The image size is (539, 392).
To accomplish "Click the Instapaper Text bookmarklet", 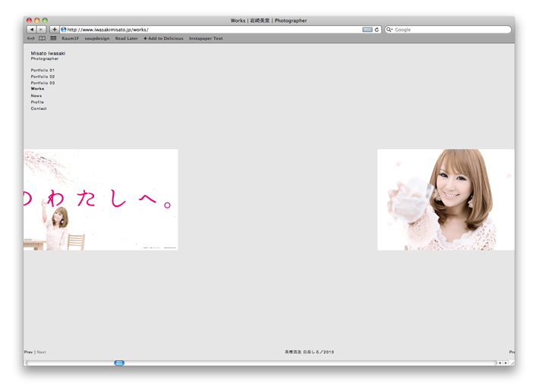I will (x=206, y=39).
